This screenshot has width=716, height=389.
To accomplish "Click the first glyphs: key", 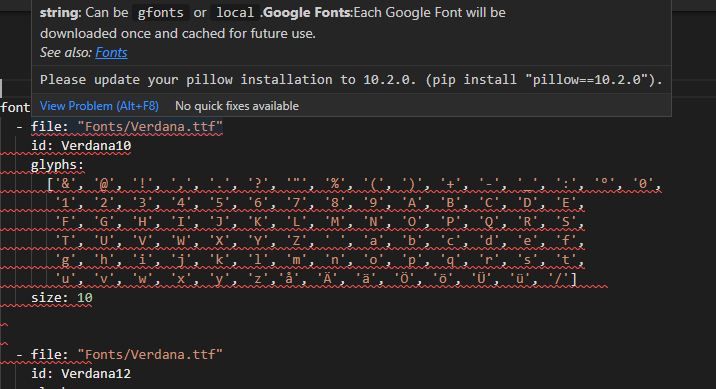I will pos(58,165).
